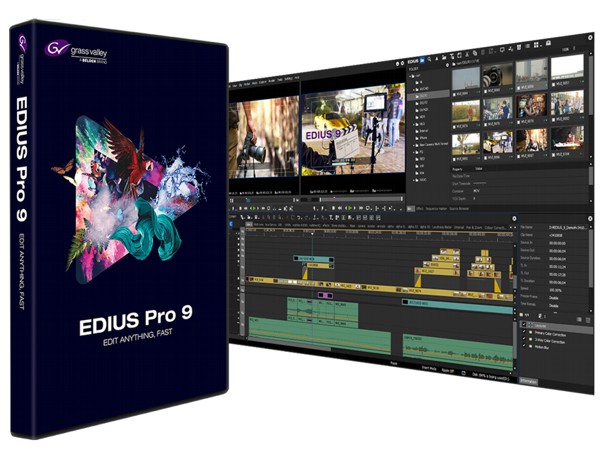Open the bin search magnifier icon

tap(429, 59)
